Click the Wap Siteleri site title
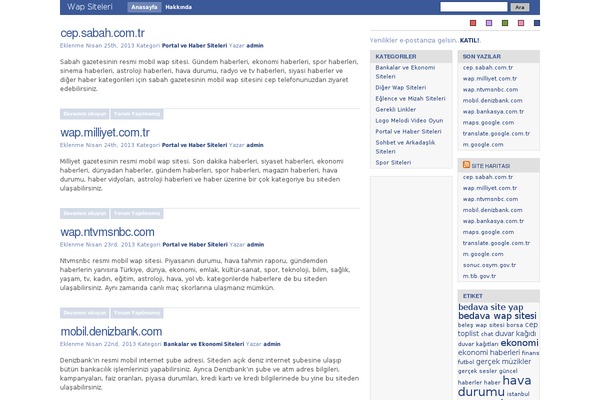600x400 pixels. (90, 7)
